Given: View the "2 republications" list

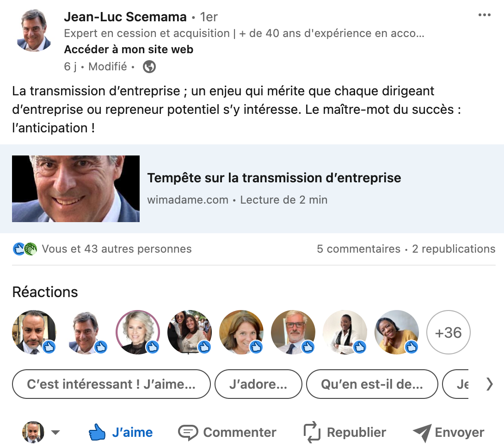Looking at the screenshot, I should pyautogui.click(x=454, y=249).
